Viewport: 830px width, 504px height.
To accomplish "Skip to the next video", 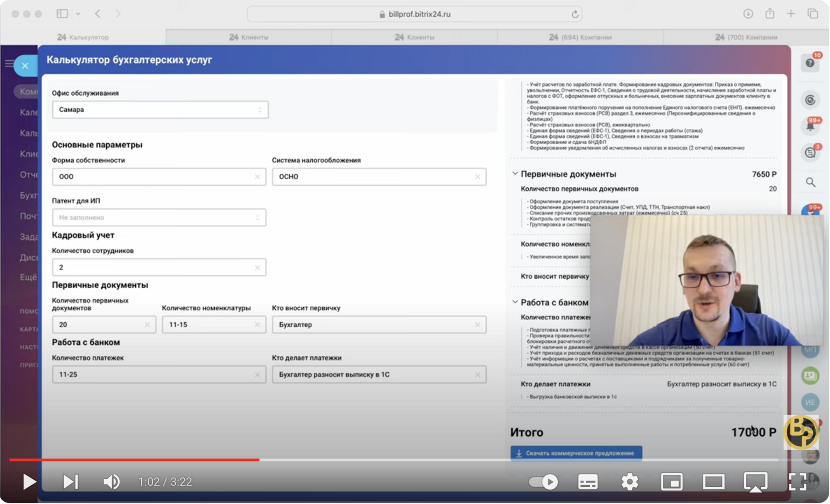I will 71,482.
